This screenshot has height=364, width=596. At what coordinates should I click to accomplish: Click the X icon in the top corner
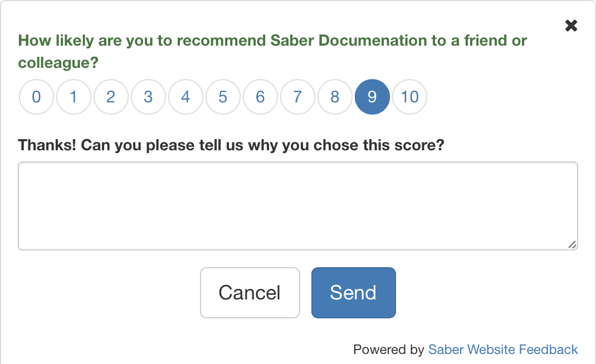click(x=571, y=25)
